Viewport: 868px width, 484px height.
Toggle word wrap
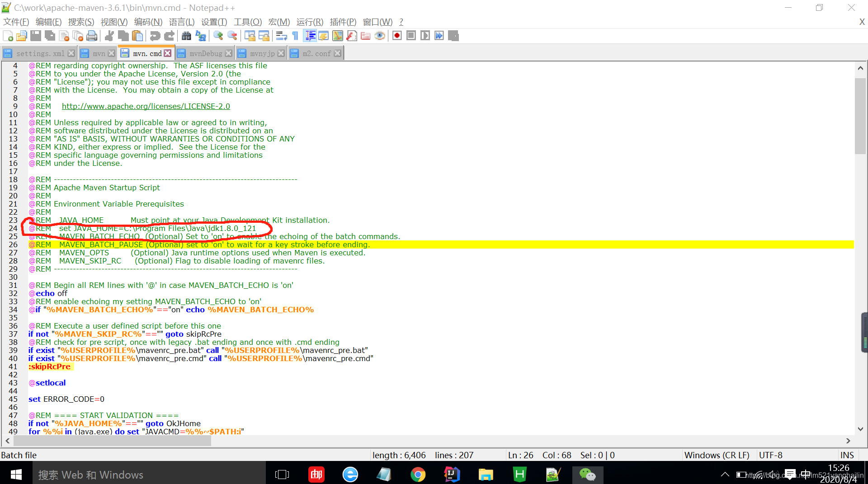tap(281, 35)
